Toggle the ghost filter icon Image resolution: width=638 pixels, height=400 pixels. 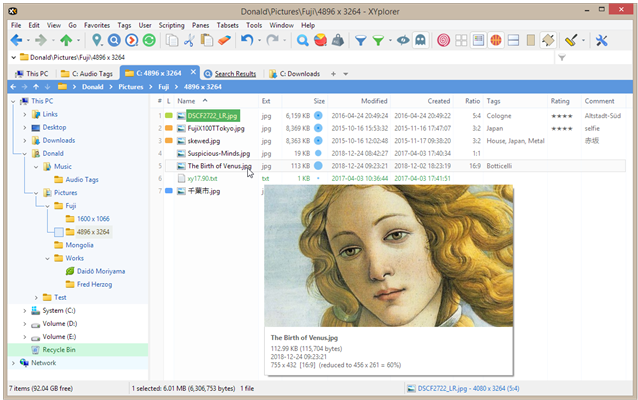coord(420,40)
